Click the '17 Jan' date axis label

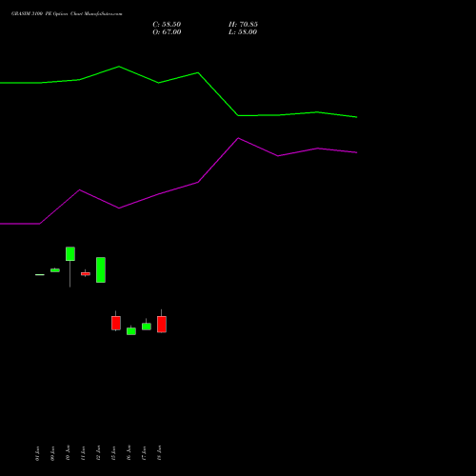(x=144, y=453)
